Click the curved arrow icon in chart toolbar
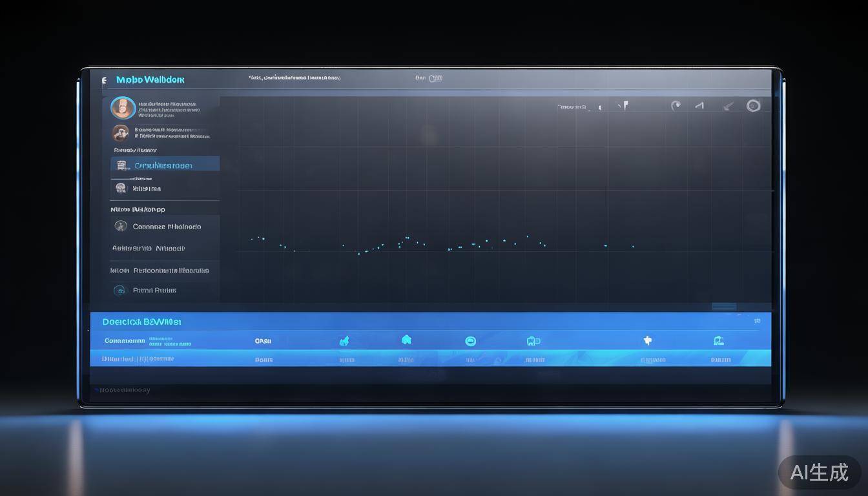The image size is (868, 496). pyautogui.click(x=676, y=106)
